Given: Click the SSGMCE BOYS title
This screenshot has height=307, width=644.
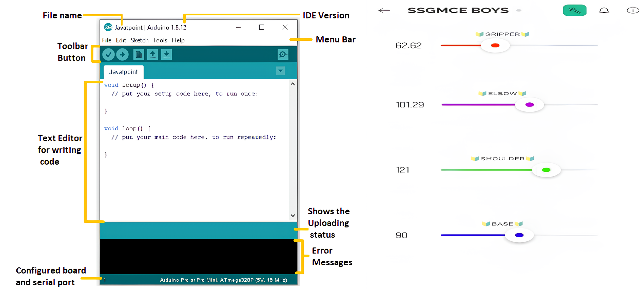Looking at the screenshot, I should pos(458,10).
